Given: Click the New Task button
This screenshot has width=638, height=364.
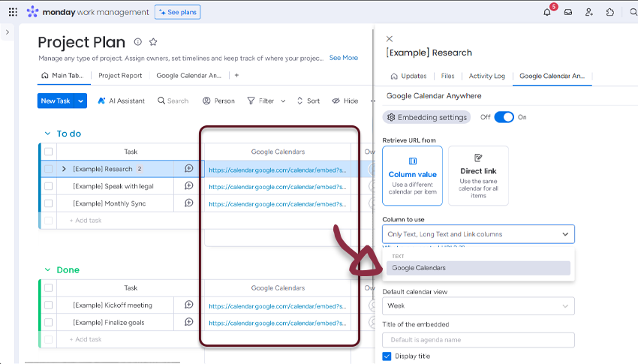Looking at the screenshot, I should [x=55, y=101].
